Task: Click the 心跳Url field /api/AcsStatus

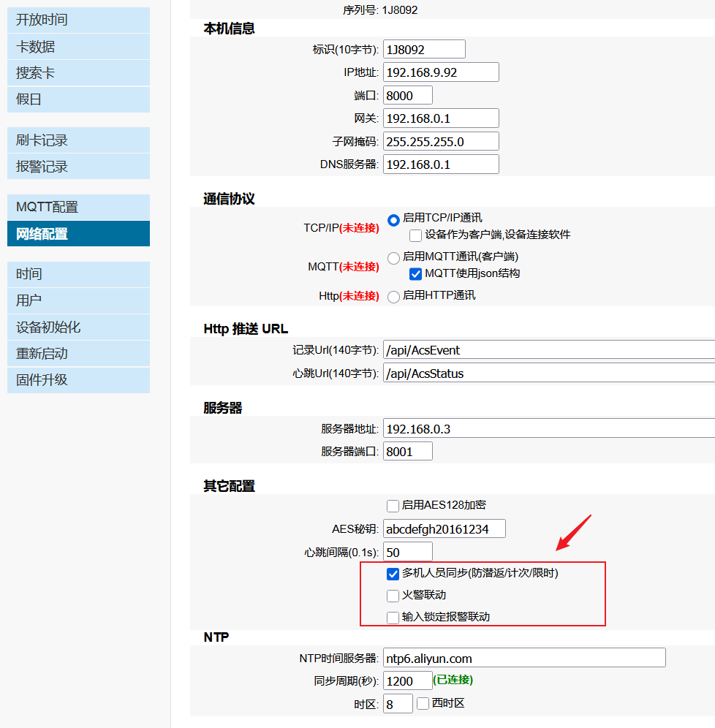Action: 549,373
